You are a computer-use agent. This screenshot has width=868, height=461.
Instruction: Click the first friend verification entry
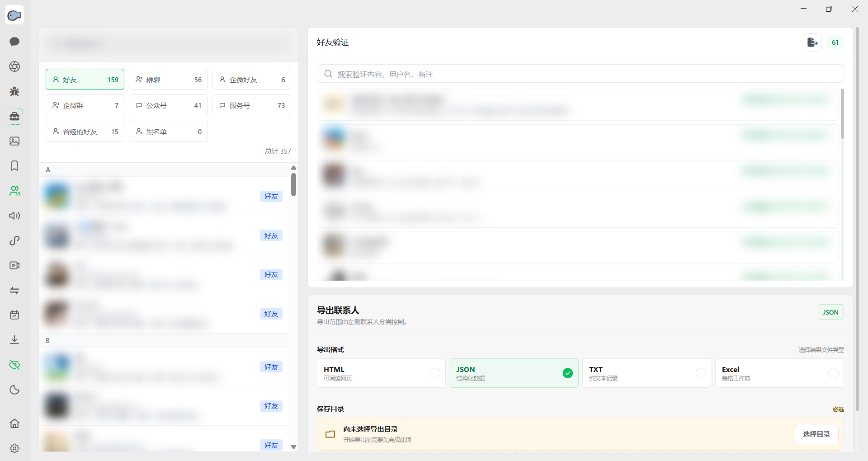[x=578, y=104]
